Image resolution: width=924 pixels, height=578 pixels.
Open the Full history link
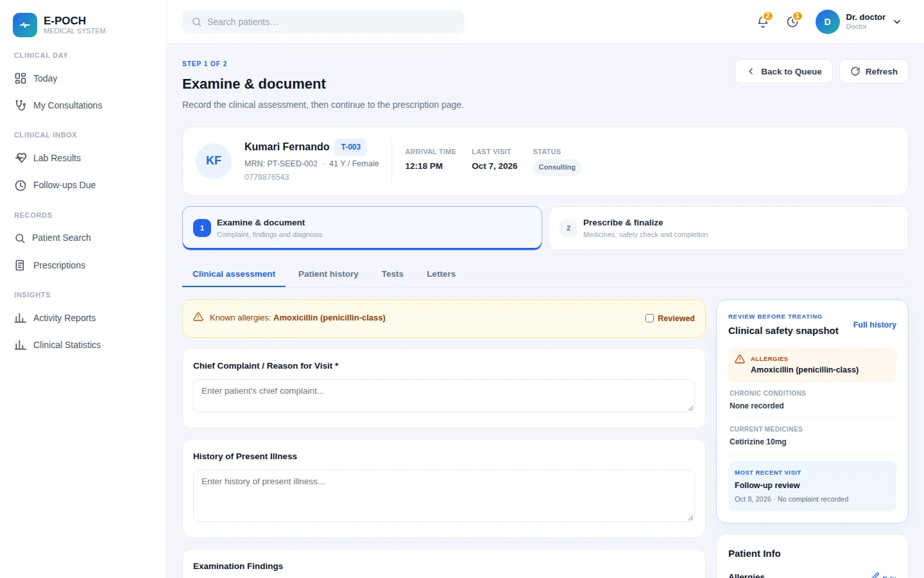[x=875, y=325]
